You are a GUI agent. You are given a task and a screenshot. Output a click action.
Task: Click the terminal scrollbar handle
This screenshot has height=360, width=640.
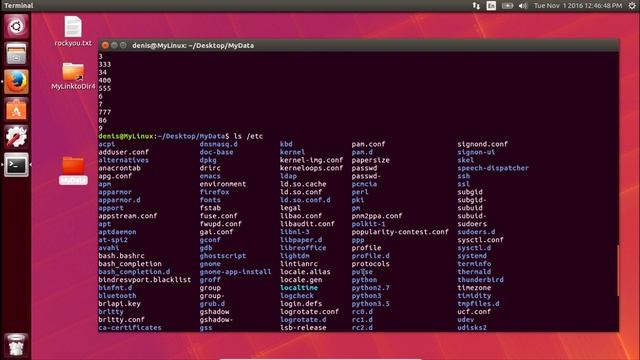coord(617,271)
